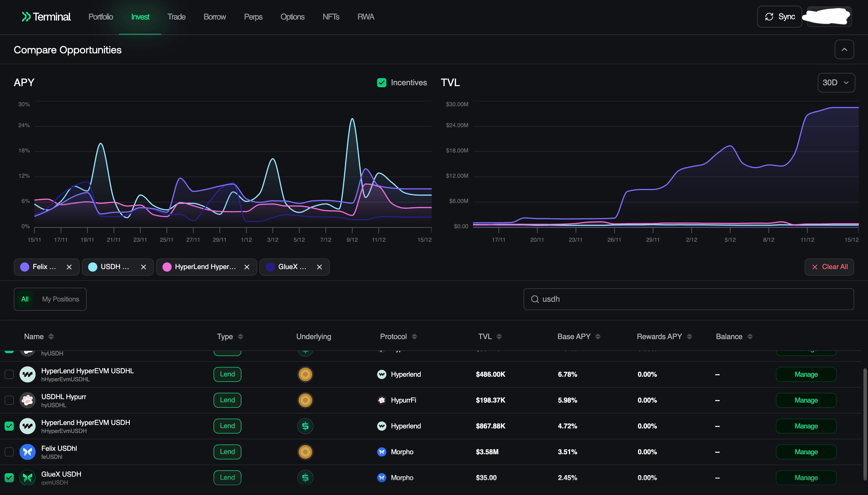The image size is (868, 495).
Task: Click the search magnifier icon
Action: coord(534,299)
